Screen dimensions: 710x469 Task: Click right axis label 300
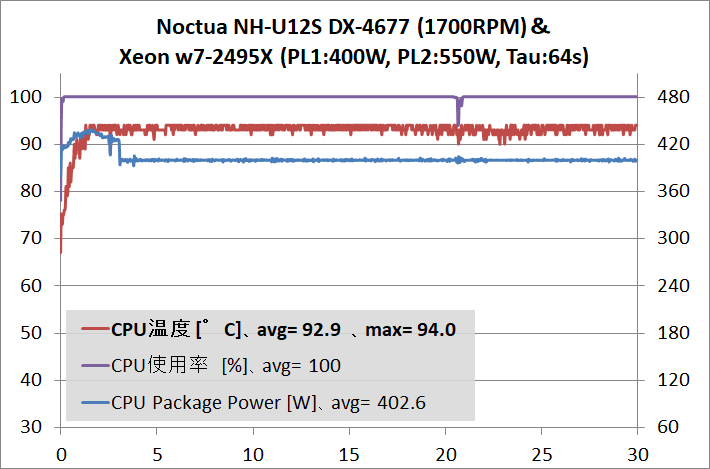[x=673, y=238]
